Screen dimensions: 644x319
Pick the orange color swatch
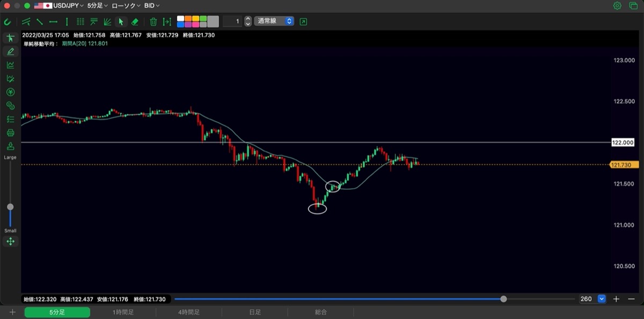point(188,19)
